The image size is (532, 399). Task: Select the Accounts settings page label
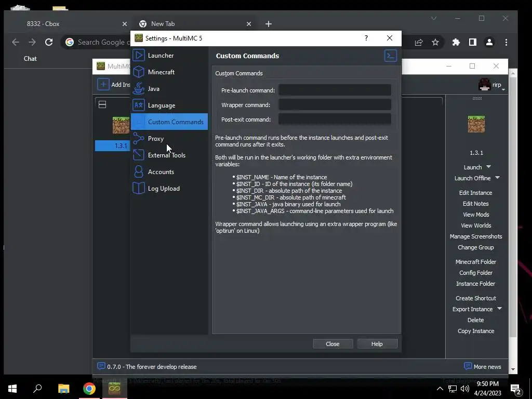pos(161,171)
